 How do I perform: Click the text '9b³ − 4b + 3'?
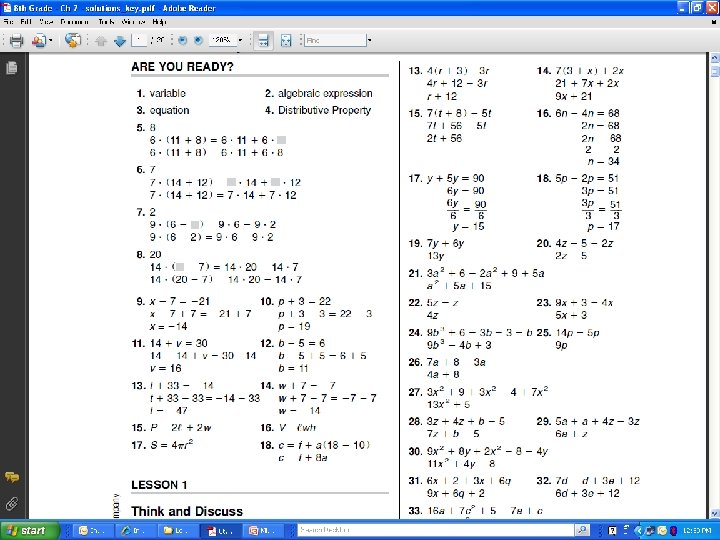click(x=459, y=345)
